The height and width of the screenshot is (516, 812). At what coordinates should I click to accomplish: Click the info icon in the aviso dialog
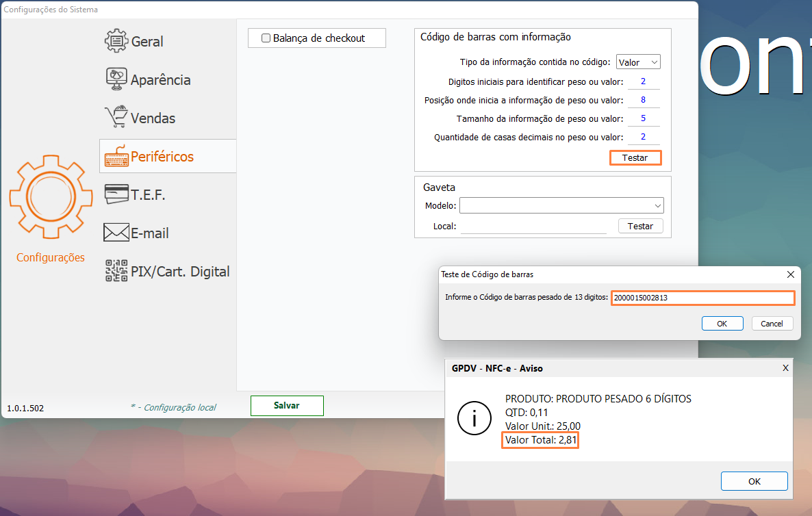474,418
